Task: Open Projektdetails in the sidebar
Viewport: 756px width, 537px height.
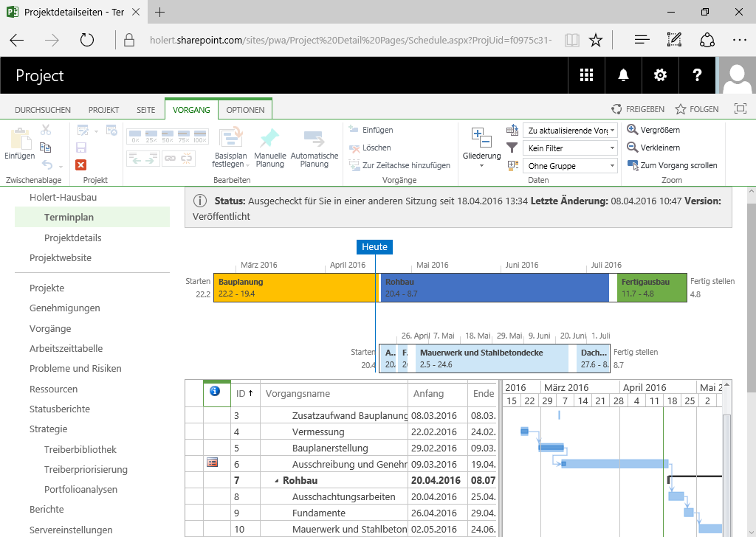Action: (73, 238)
